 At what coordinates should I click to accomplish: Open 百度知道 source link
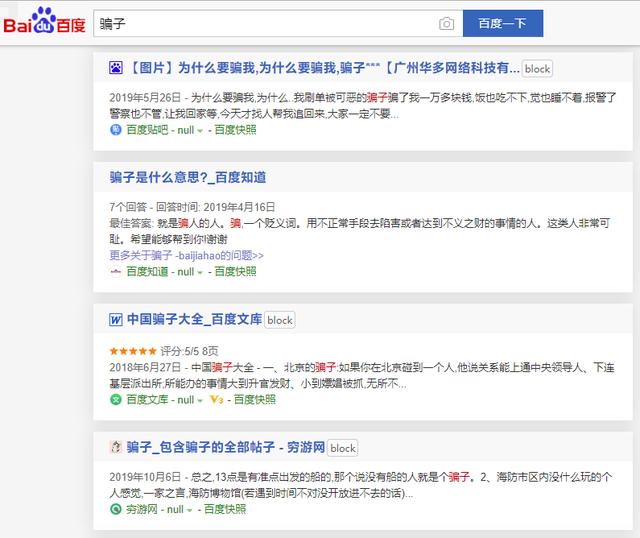pyautogui.click(x=147, y=271)
